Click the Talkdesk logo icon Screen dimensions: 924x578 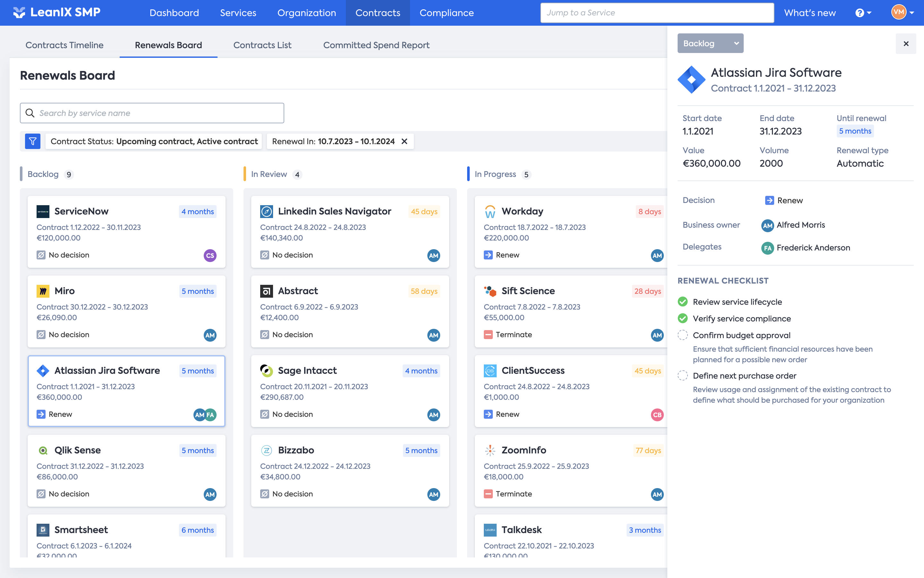490,530
